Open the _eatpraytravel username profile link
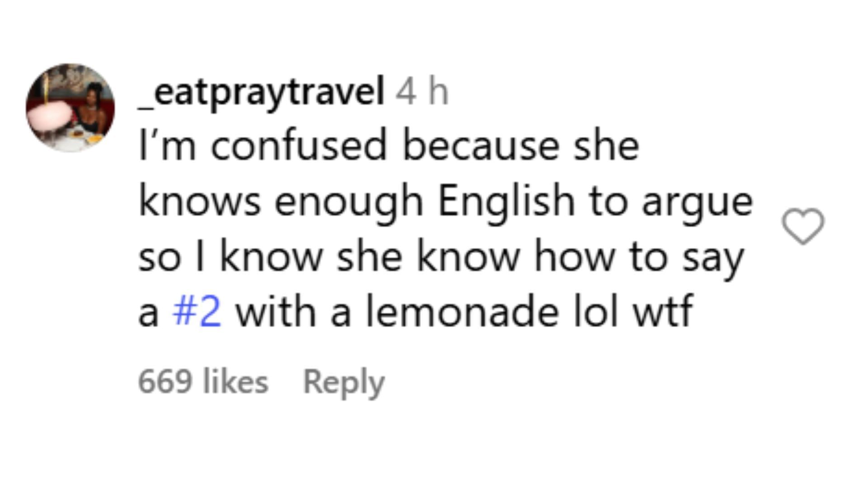 coord(261,92)
